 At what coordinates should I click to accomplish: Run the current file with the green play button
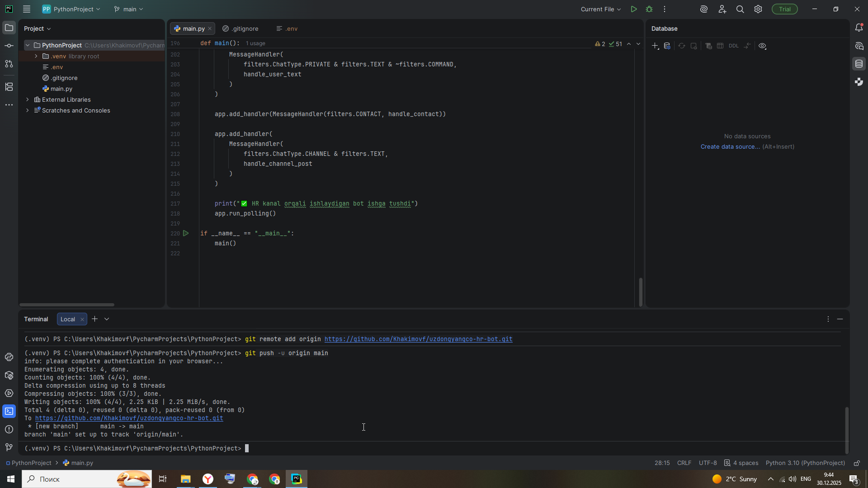(x=634, y=9)
